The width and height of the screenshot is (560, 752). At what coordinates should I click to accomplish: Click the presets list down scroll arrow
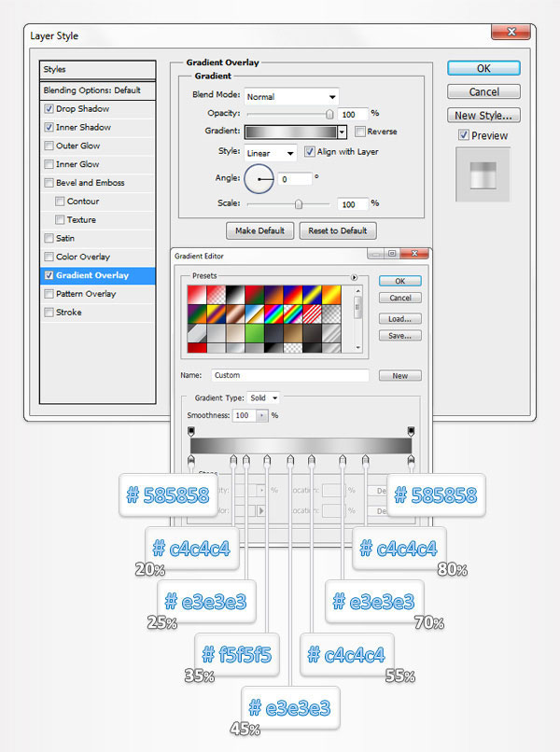tap(358, 348)
